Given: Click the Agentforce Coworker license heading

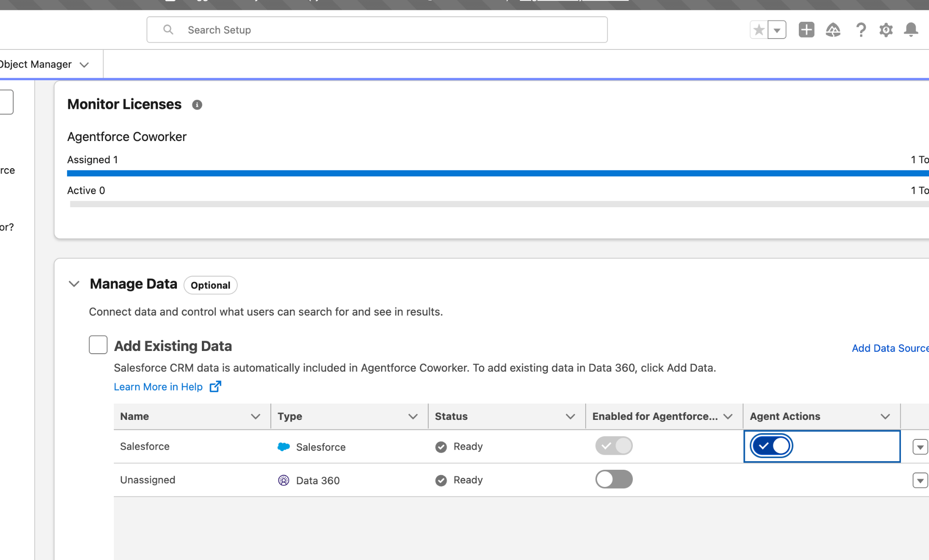Looking at the screenshot, I should point(127,136).
